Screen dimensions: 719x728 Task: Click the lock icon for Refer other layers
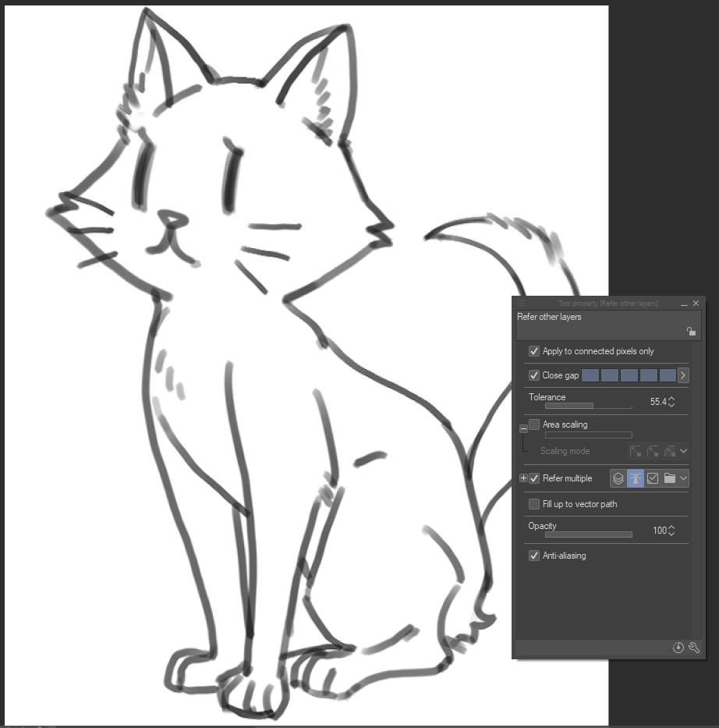[691, 331]
